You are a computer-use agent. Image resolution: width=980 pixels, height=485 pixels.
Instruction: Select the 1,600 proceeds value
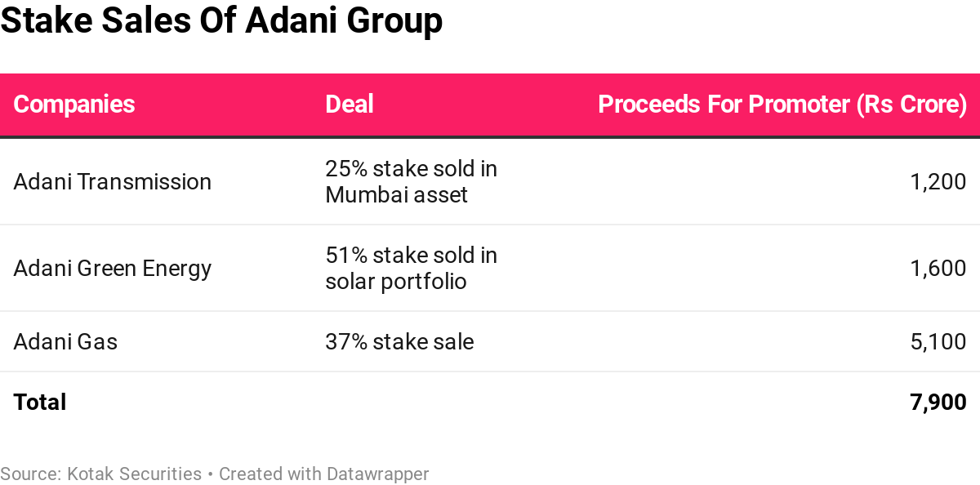tap(938, 268)
